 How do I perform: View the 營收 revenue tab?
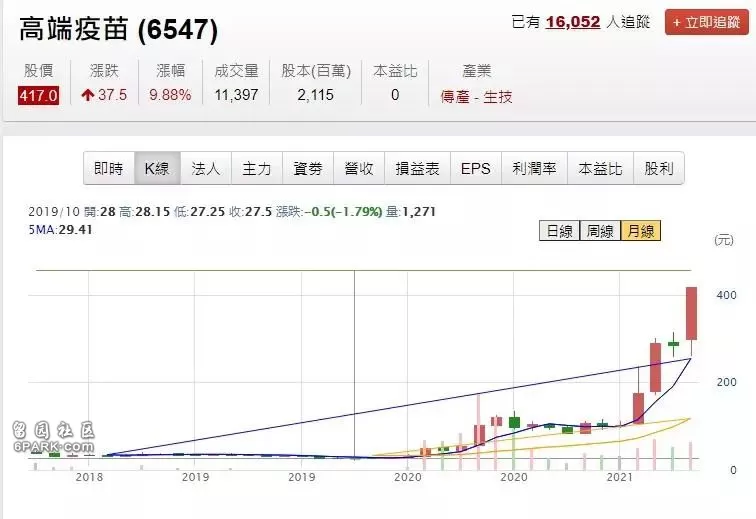359,168
